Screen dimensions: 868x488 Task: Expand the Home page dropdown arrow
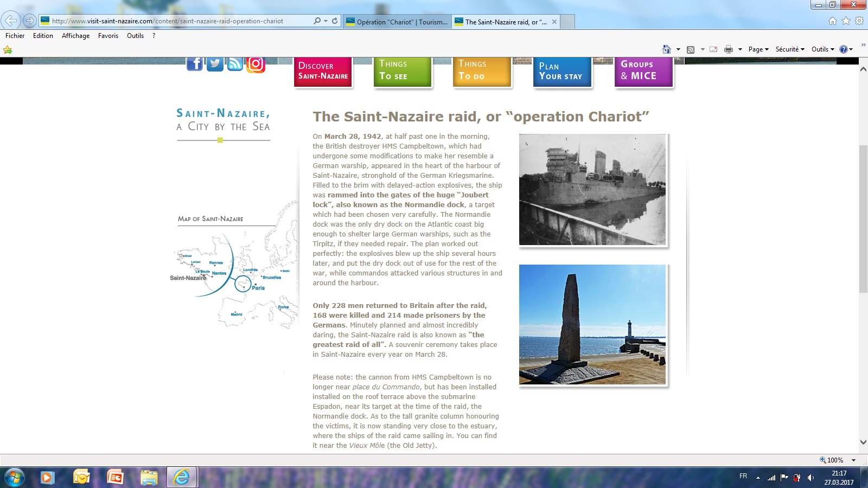[678, 49]
